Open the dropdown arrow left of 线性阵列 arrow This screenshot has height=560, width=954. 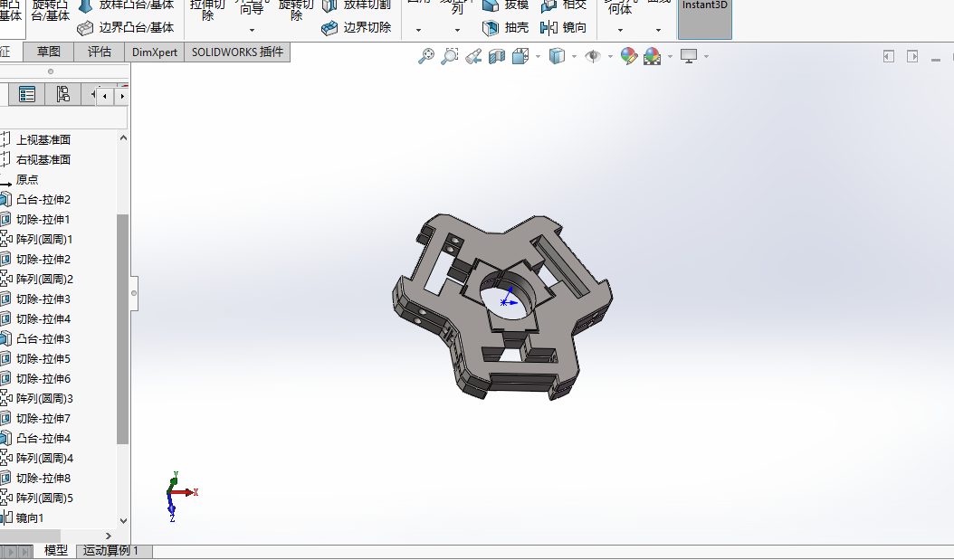[418, 30]
